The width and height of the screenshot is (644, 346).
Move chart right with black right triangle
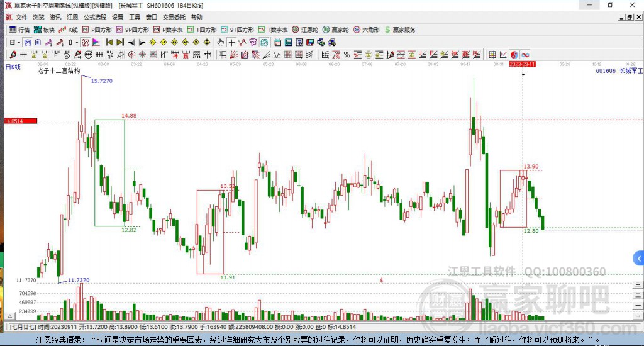[142, 42]
